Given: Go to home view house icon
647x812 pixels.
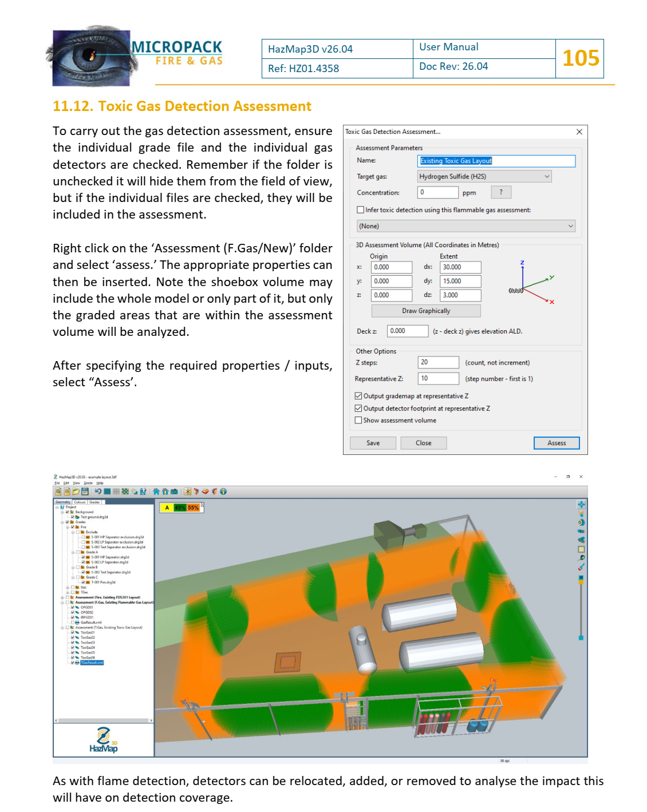Looking at the screenshot, I should 156,492.
